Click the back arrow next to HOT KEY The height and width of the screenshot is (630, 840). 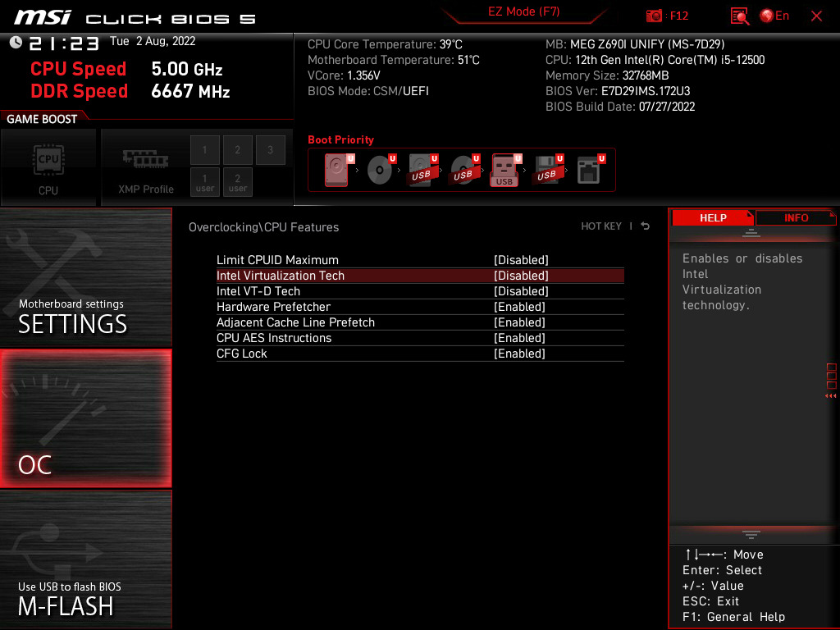645,226
